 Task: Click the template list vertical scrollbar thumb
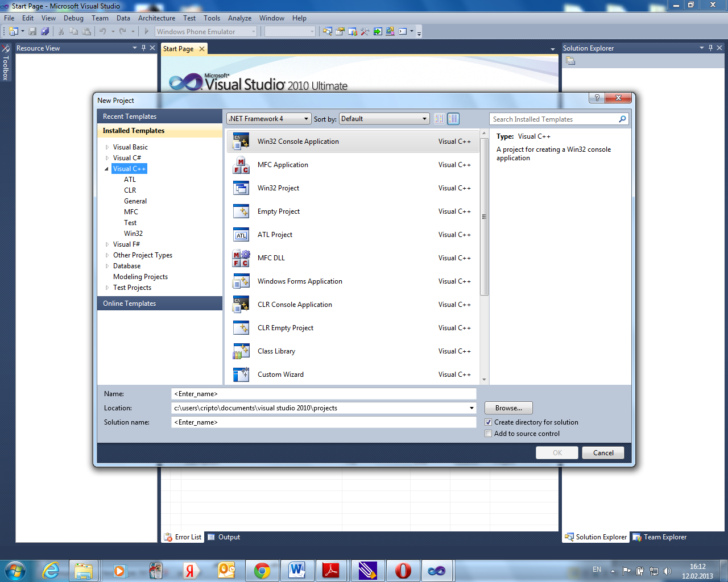click(x=484, y=217)
